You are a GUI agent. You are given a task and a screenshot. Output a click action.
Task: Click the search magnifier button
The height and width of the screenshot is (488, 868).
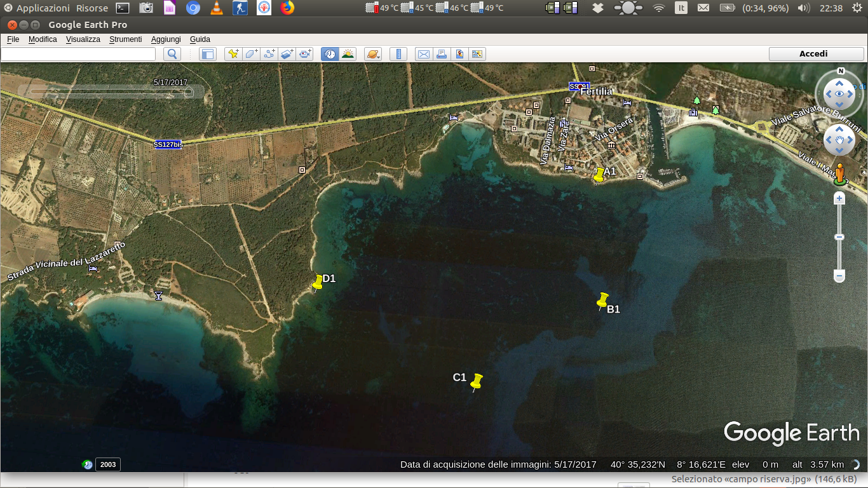pyautogui.click(x=172, y=54)
